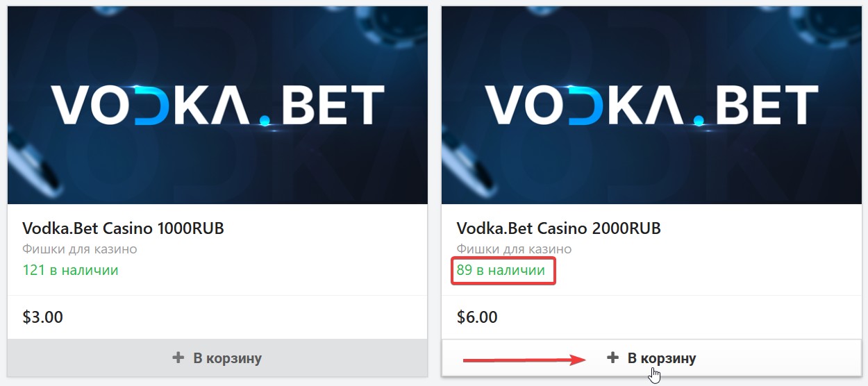Click the "121 в наличии" stock label
The height and width of the screenshot is (386, 868).
tap(71, 270)
